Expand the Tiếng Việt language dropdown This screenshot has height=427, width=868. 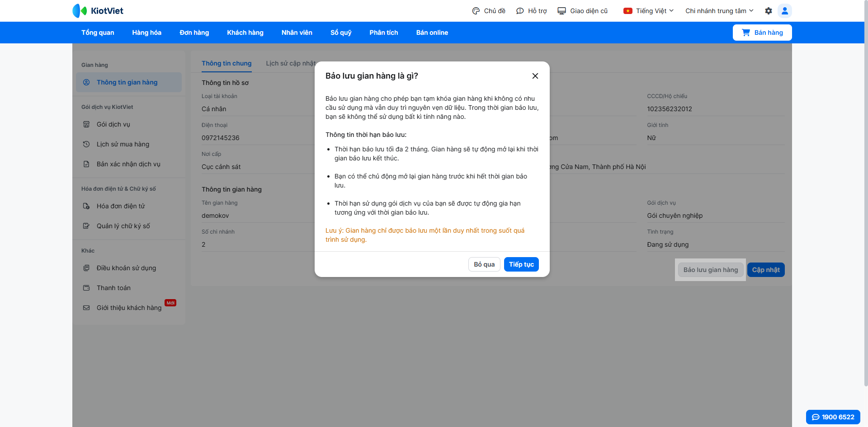tap(648, 11)
